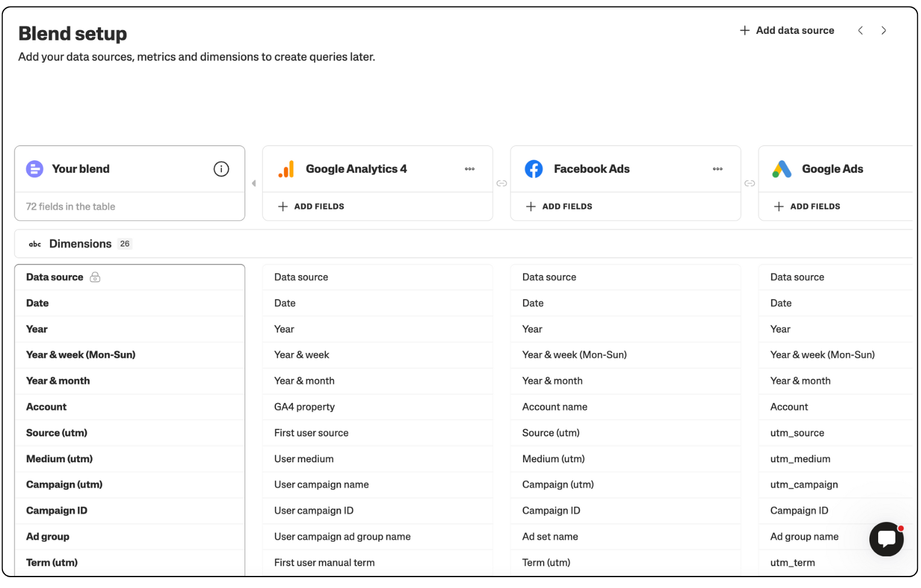This screenshot has width=921, height=588.
Task: Click the info icon on Your blend
Action: coord(221,169)
